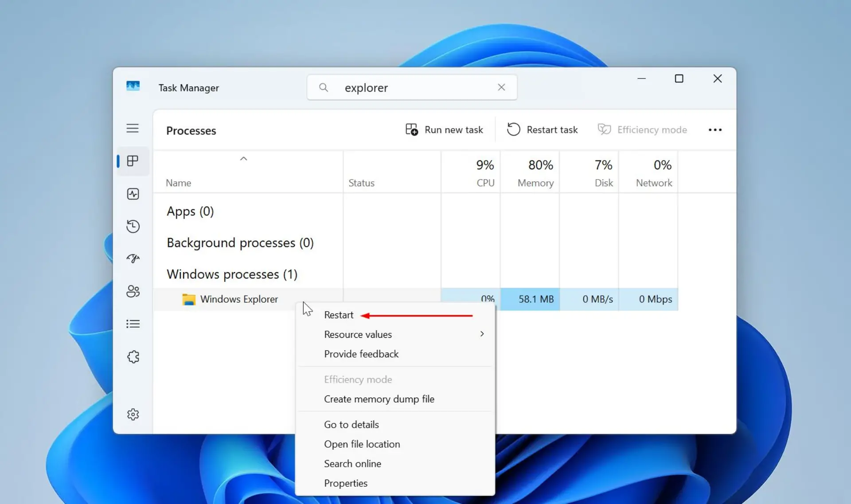This screenshot has height=504, width=851.
Task: Open the Task Manager navigation hamburger menu
Action: pyautogui.click(x=133, y=129)
